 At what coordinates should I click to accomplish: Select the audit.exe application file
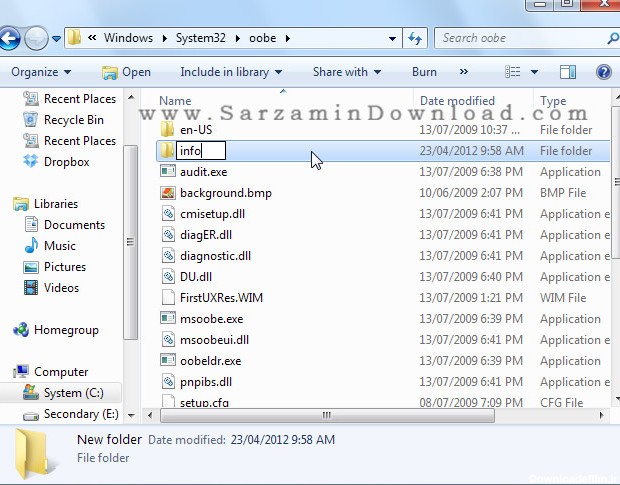click(x=203, y=172)
